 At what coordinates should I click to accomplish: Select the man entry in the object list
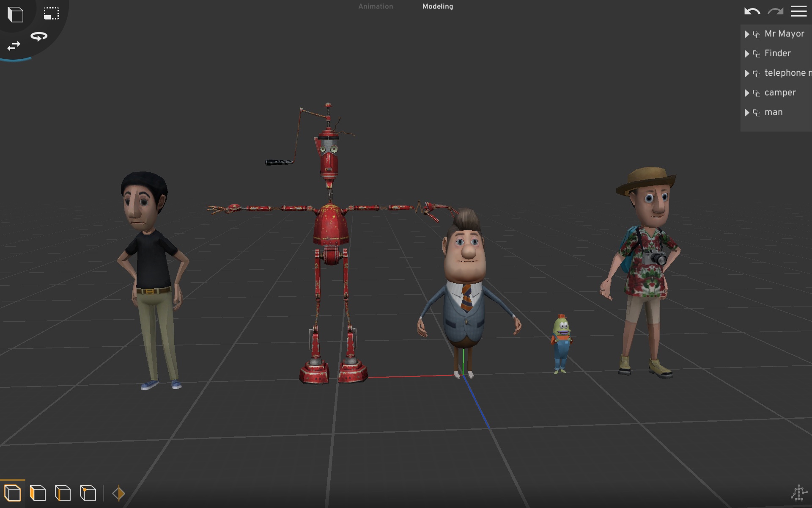point(775,112)
